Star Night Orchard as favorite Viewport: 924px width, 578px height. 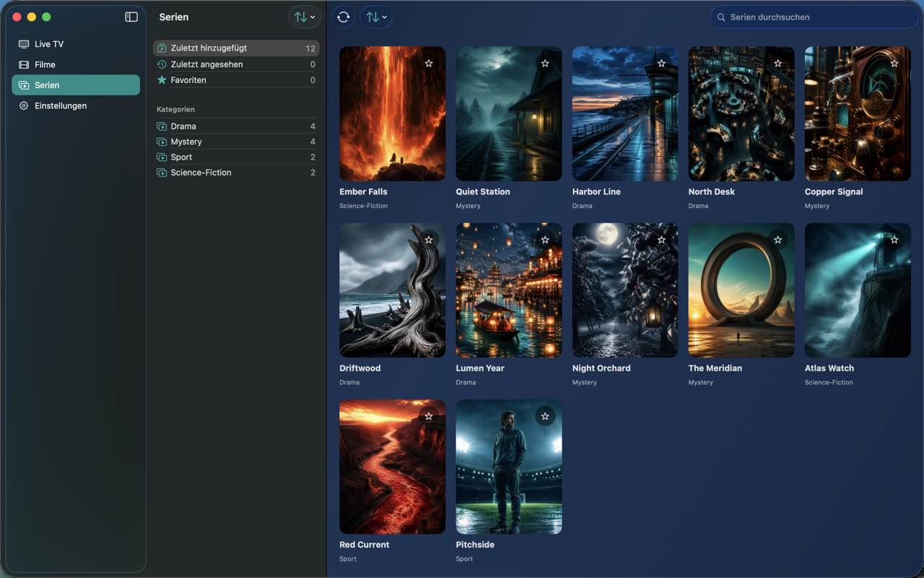[661, 240]
